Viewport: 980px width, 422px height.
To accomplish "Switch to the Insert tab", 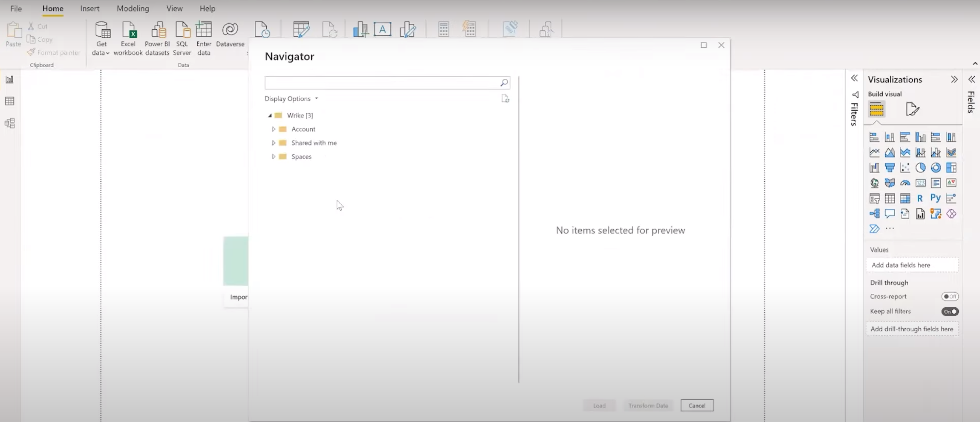I will 89,8.
